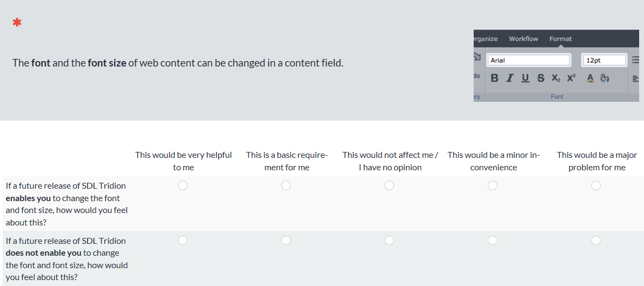Choose 'major problem' for does not enable row

point(596,240)
